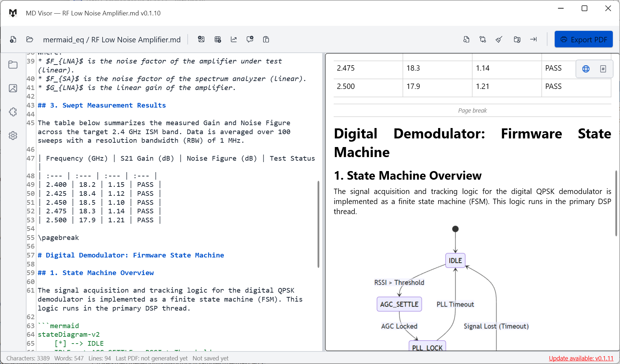Click the broom clean-up formatting icon

499,39
